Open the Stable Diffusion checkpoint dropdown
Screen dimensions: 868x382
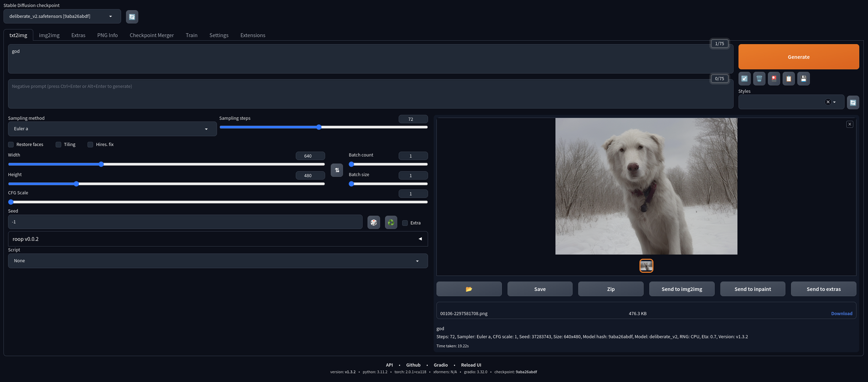[62, 17]
